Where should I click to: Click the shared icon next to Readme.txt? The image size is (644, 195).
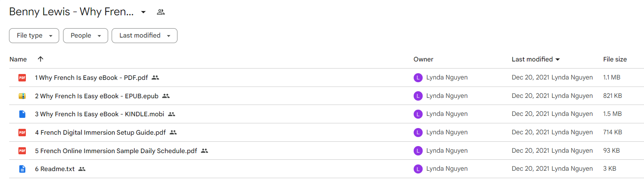pyautogui.click(x=82, y=169)
